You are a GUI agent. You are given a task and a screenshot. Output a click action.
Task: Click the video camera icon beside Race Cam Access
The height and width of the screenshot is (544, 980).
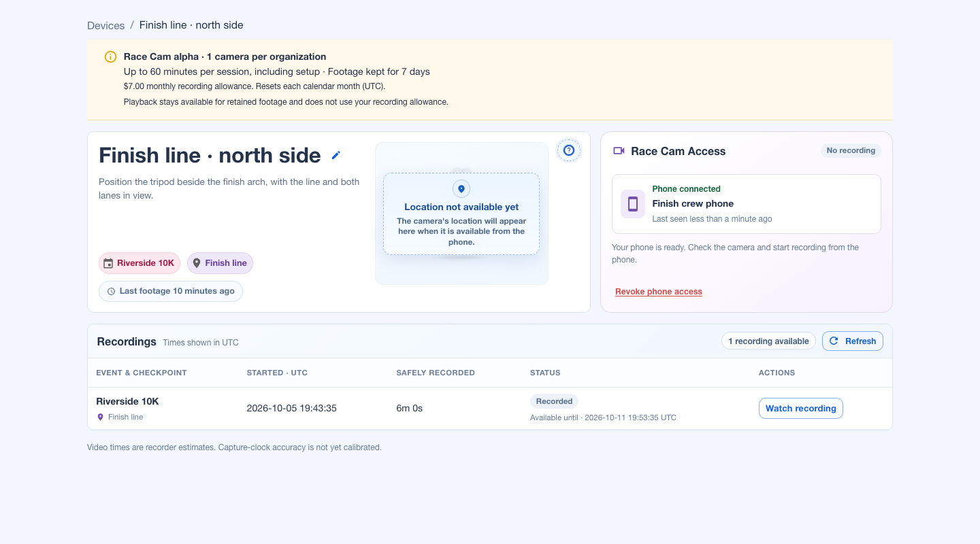[x=619, y=151]
